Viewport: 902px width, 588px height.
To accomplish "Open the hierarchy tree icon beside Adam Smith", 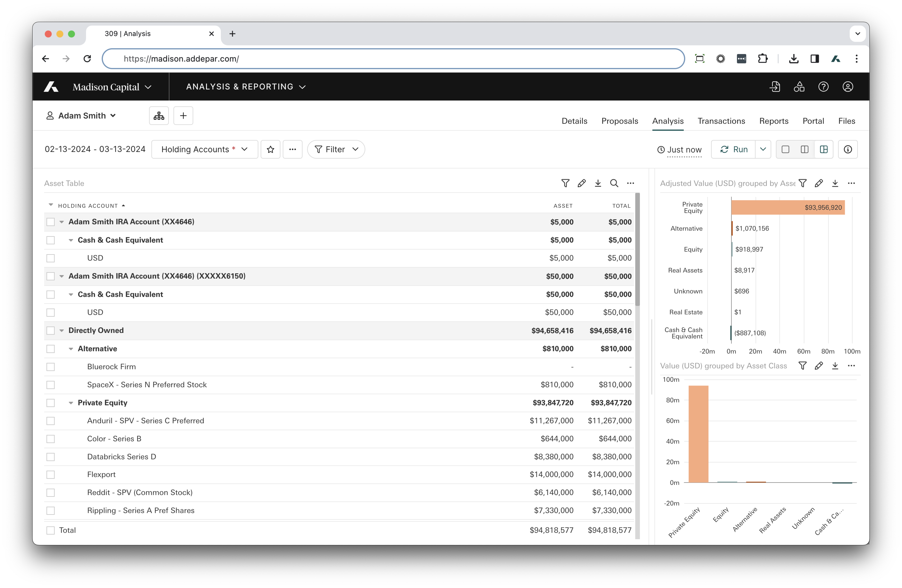I will pos(159,116).
